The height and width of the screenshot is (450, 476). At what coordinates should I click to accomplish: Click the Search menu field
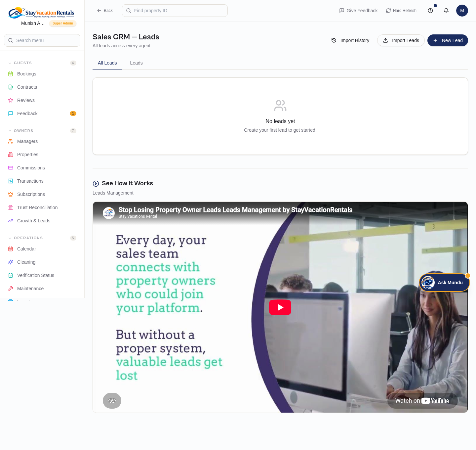click(x=42, y=40)
